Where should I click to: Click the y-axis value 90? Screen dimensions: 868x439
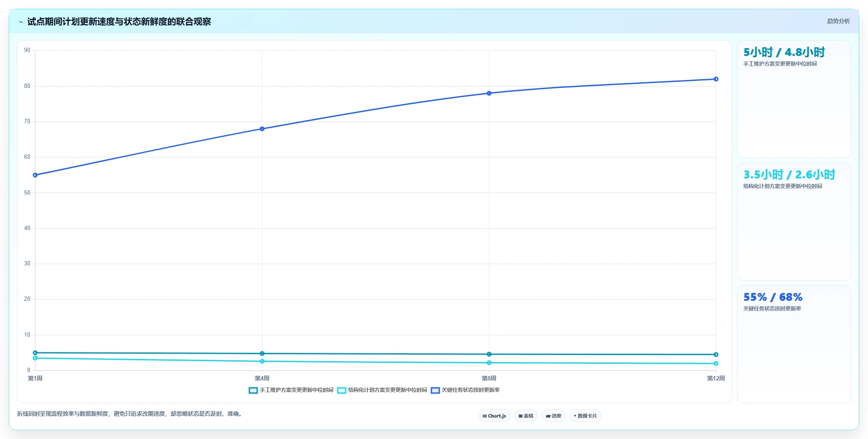tap(27, 50)
